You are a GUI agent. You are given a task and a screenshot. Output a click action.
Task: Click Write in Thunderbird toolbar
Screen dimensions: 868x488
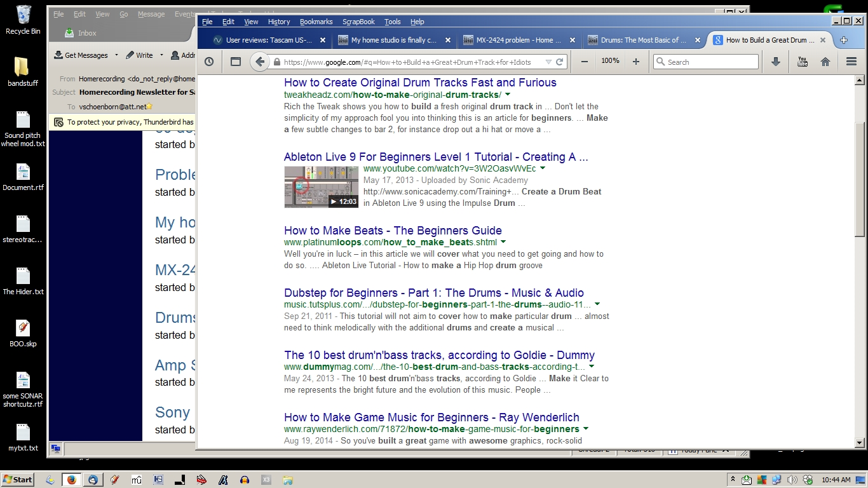pos(140,55)
